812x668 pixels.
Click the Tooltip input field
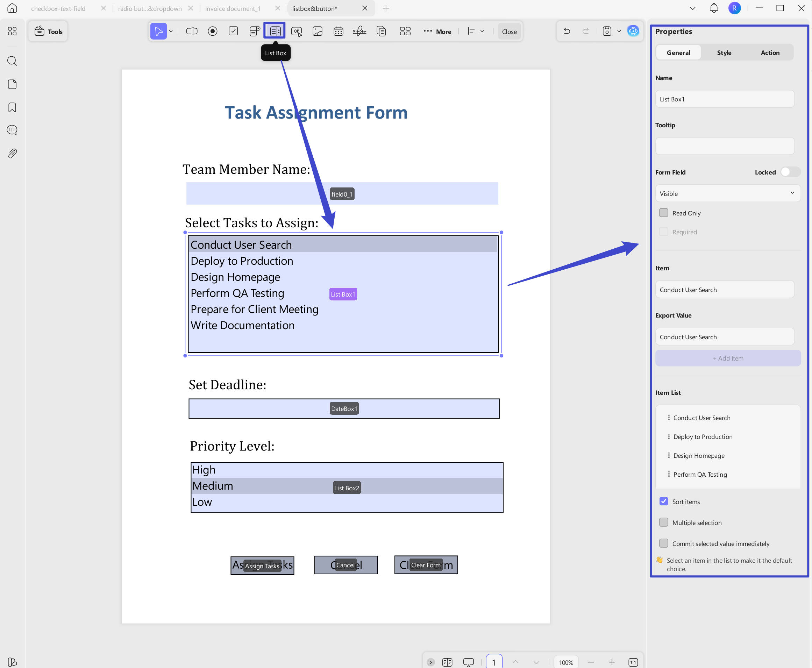[x=725, y=146]
